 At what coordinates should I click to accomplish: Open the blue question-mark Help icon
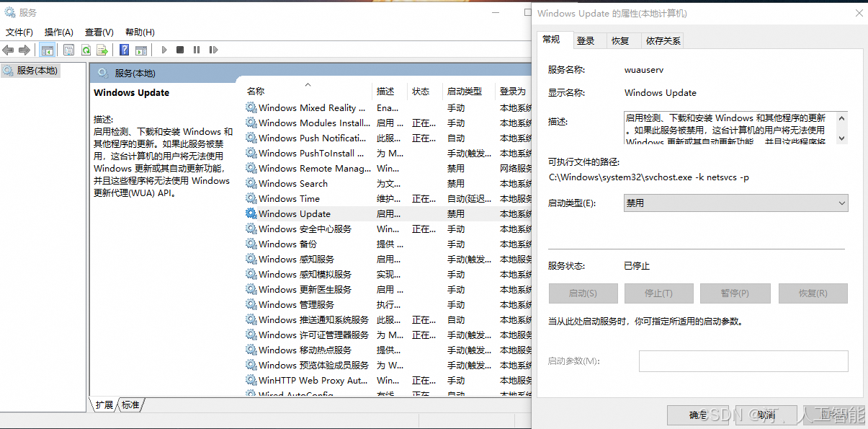[x=124, y=50]
